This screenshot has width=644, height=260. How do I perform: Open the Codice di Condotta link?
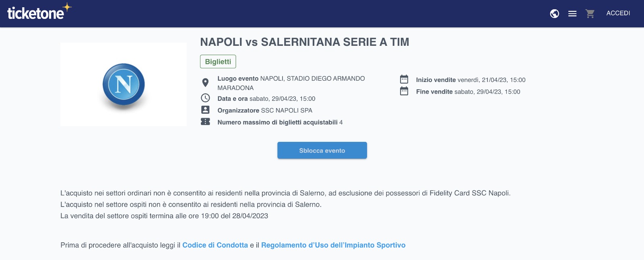point(215,245)
